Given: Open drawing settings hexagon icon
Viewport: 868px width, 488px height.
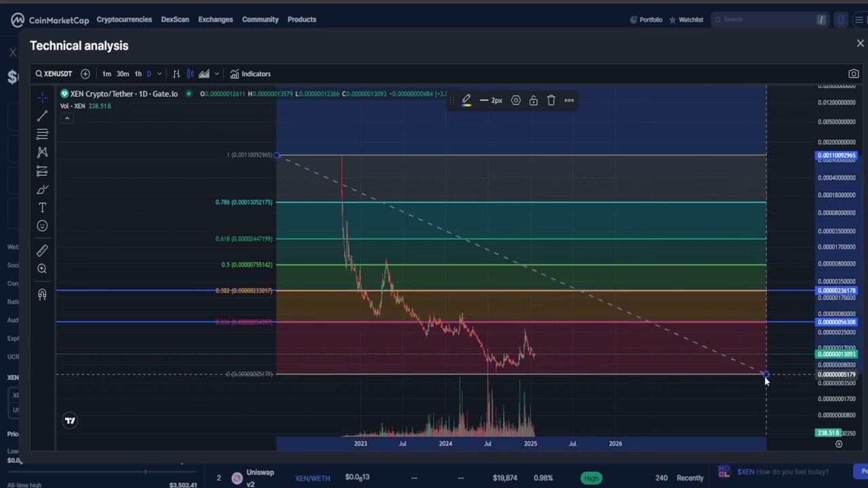Looking at the screenshot, I should [x=516, y=100].
